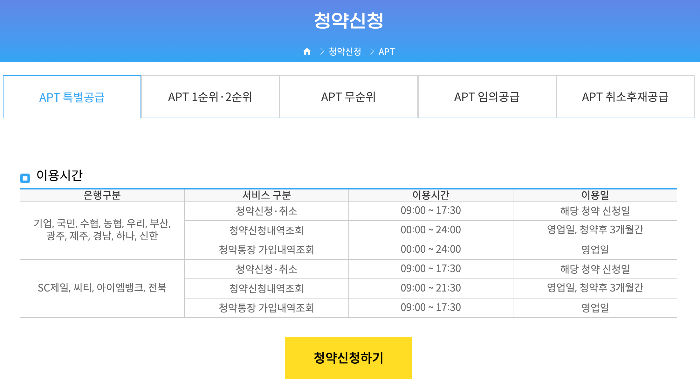
Task: Open 청약신청 breadcrumb link
Action: pos(345,51)
